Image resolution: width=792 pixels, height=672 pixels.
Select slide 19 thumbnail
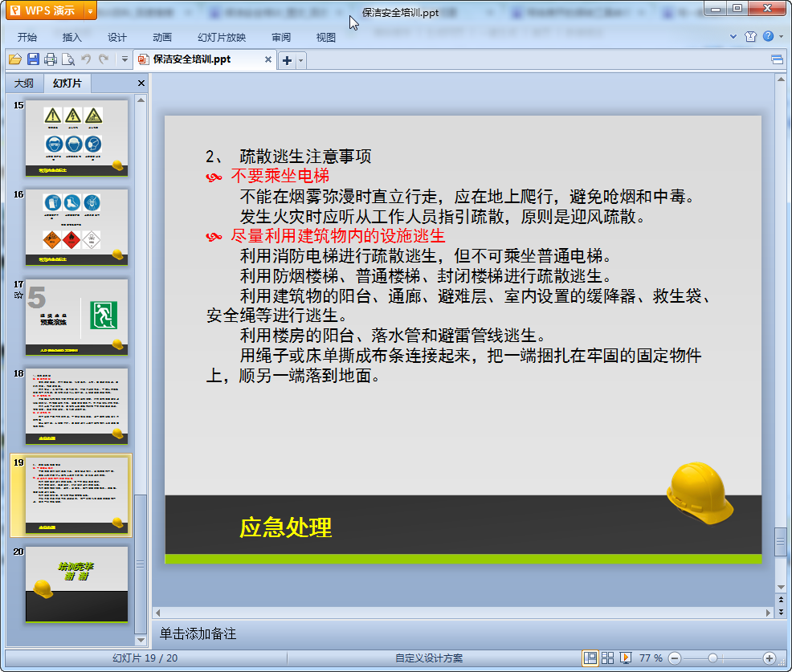[77, 495]
